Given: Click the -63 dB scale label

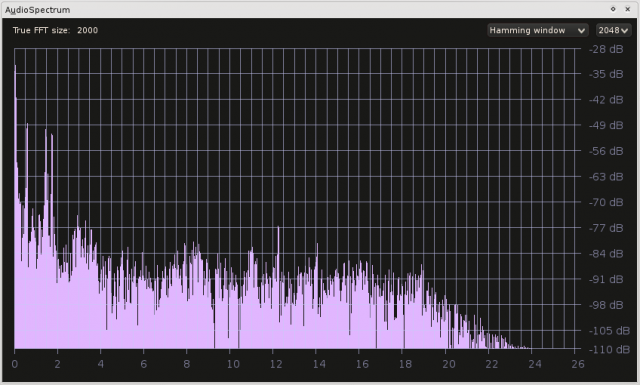Looking at the screenshot, I should point(606,177).
